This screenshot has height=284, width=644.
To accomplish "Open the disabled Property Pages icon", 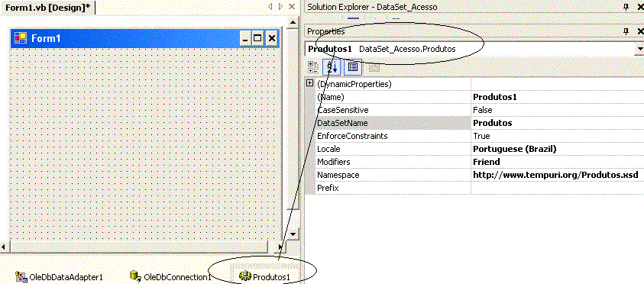I will [374, 67].
